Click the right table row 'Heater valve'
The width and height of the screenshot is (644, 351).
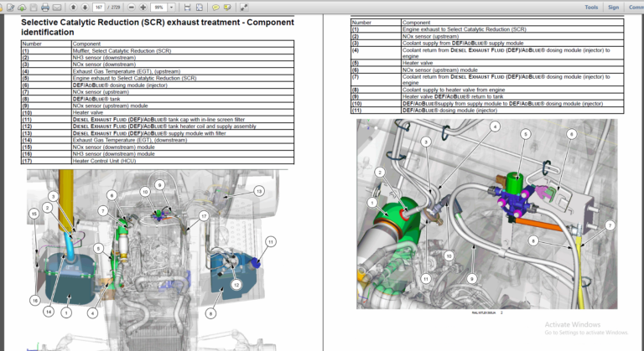pos(487,63)
